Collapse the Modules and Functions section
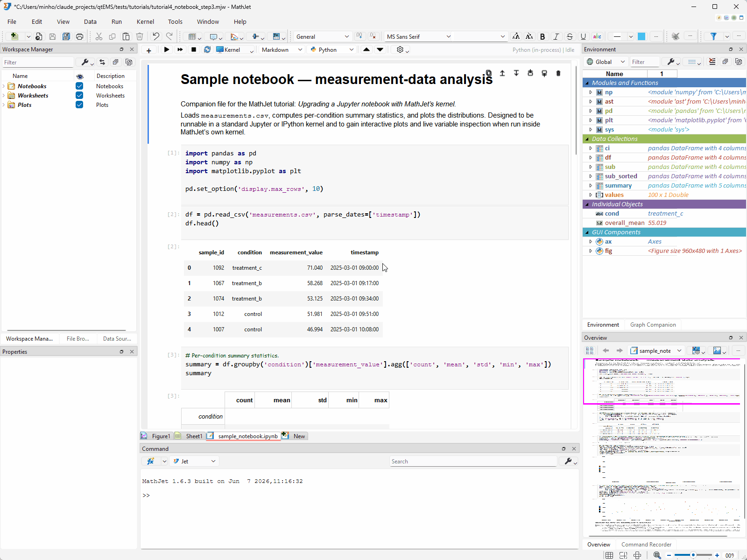 (587, 83)
